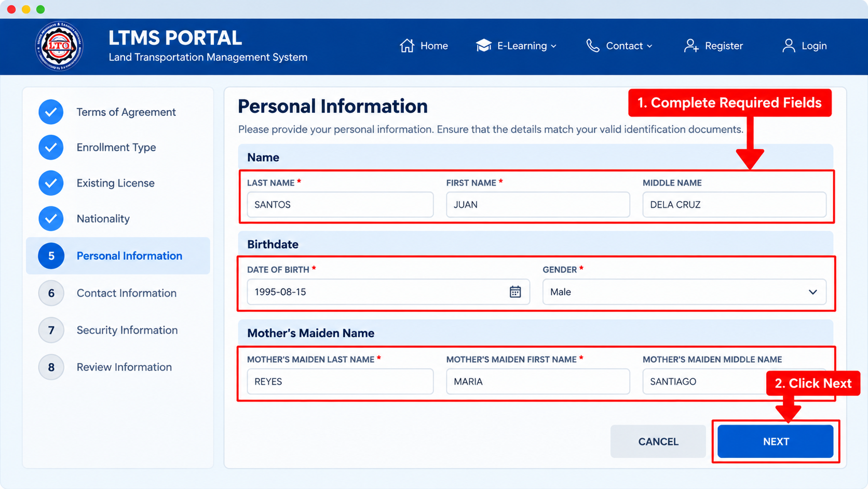This screenshot has width=868, height=489.
Task: Click the Login person icon
Action: pos(789,46)
